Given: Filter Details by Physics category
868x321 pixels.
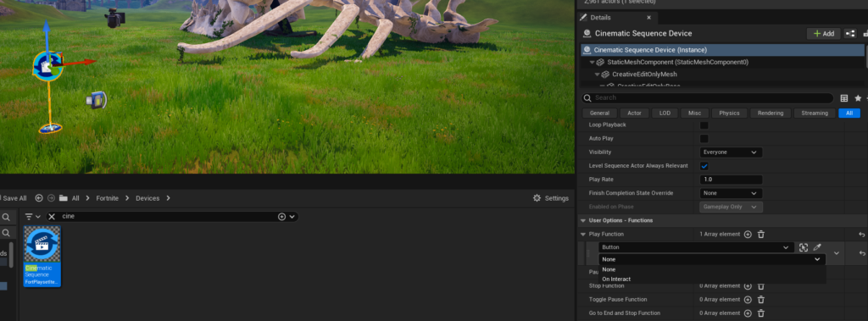Looking at the screenshot, I should coord(729,113).
